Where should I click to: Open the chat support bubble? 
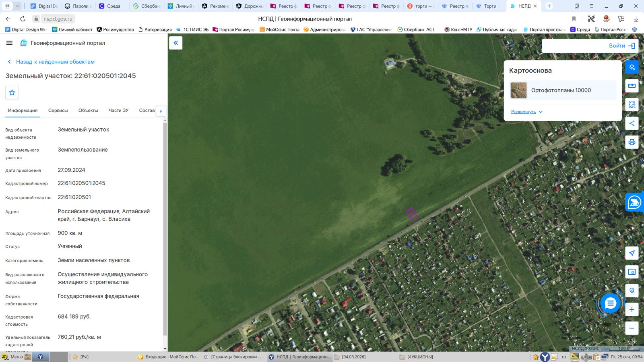tap(610, 303)
